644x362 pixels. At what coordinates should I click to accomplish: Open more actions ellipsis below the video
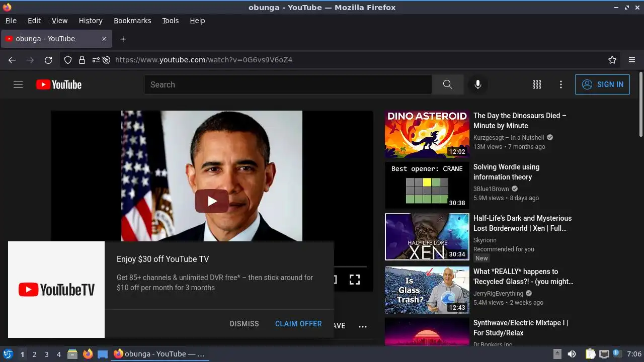(363, 326)
